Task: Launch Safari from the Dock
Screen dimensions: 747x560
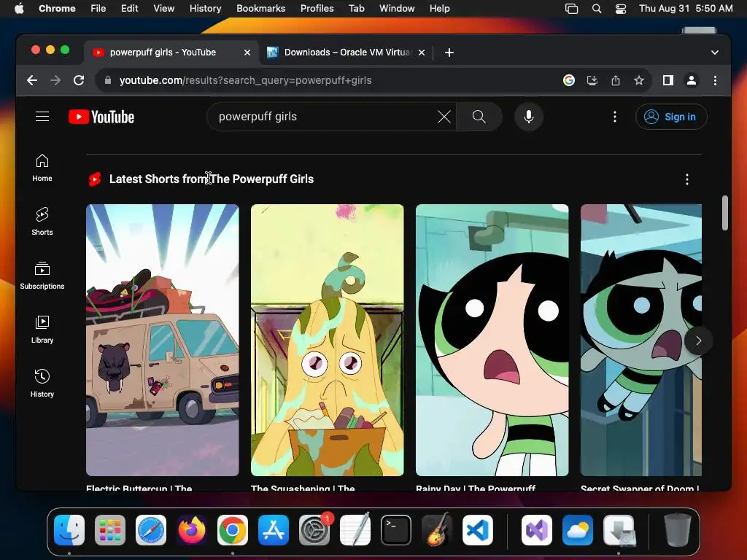Action: (x=151, y=530)
